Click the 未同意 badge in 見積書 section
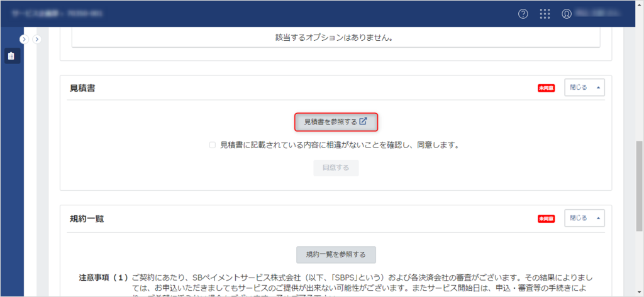The width and height of the screenshot is (644, 297). 547,88
